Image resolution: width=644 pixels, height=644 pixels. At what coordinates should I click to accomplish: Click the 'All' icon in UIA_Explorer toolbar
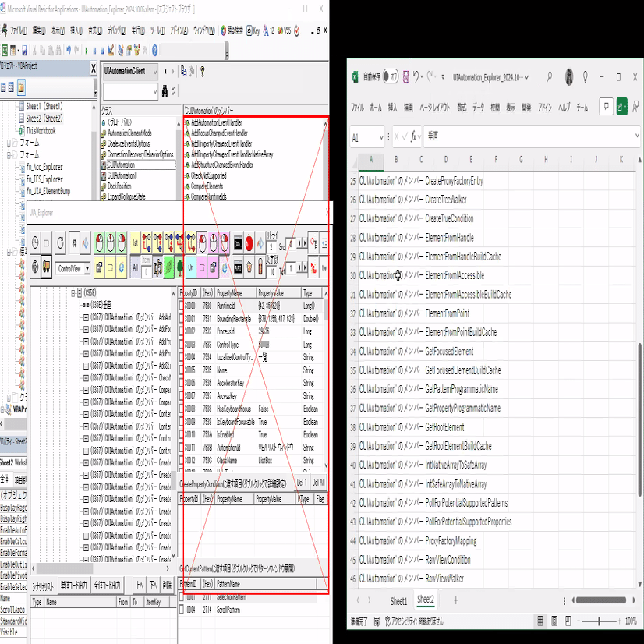click(135, 267)
